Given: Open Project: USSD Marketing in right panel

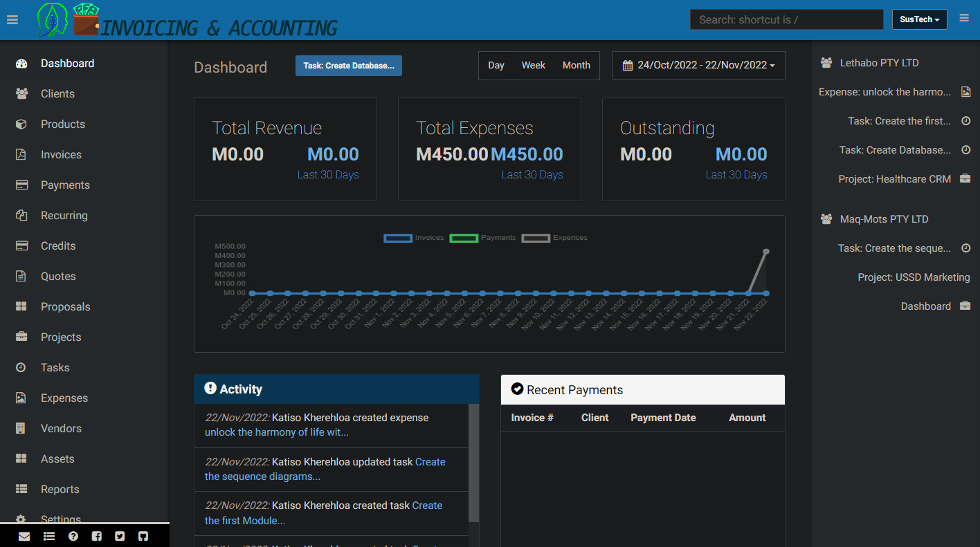Looking at the screenshot, I should 914,277.
